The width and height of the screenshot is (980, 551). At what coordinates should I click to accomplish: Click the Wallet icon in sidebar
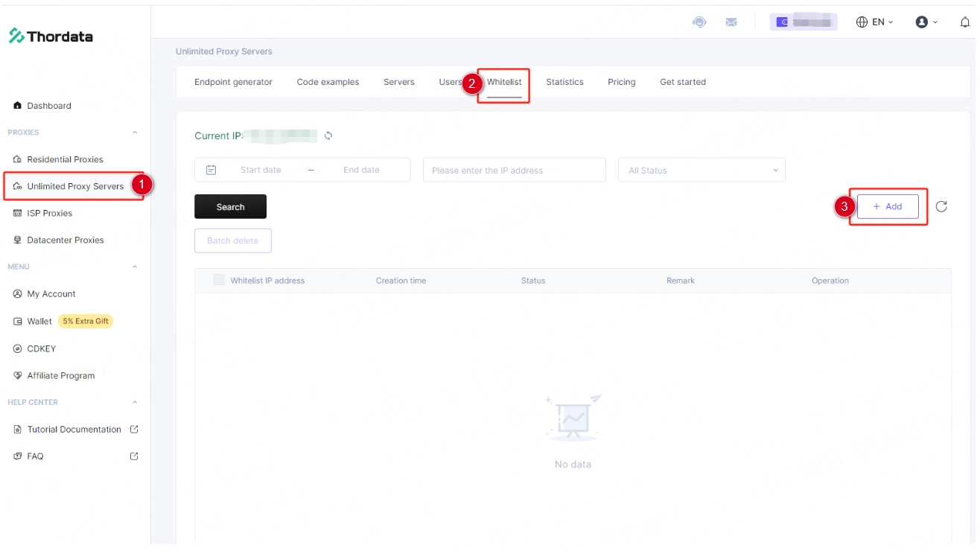pos(18,322)
